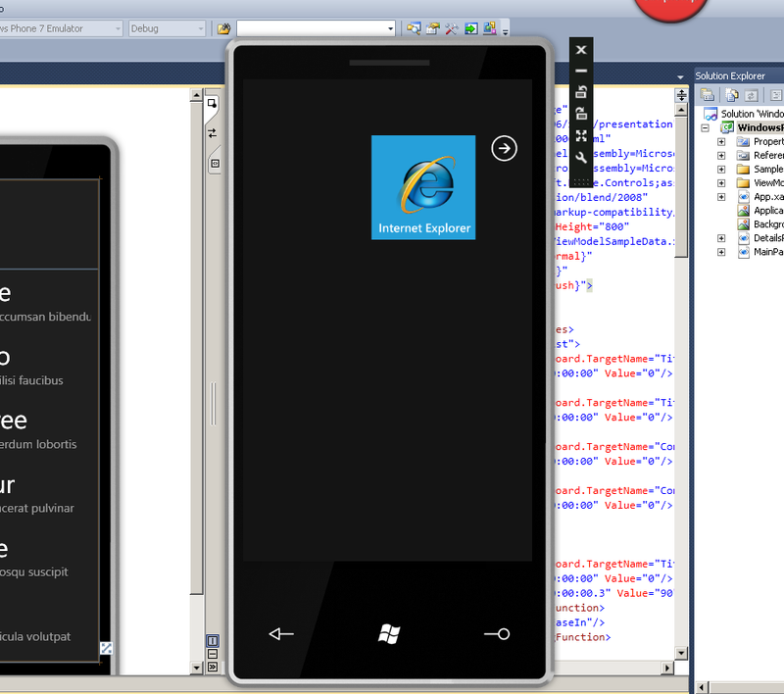The height and width of the screenshot is (694, 784).
Task: Click the find combo box in the toolbar
Action: pos(316,28)
